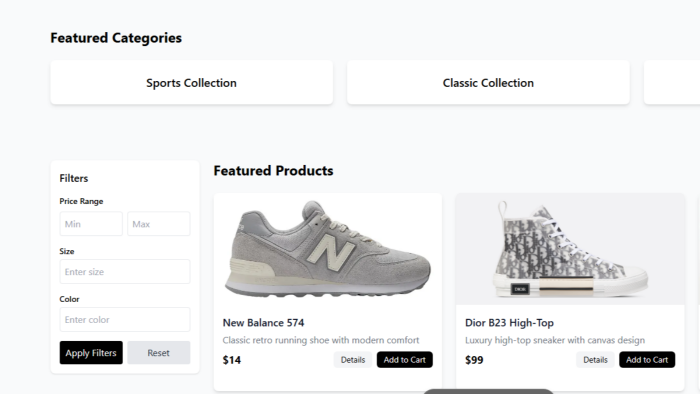Focus the Min price input field
This screenshot has height=394, width=700.
tap(91, 224)
